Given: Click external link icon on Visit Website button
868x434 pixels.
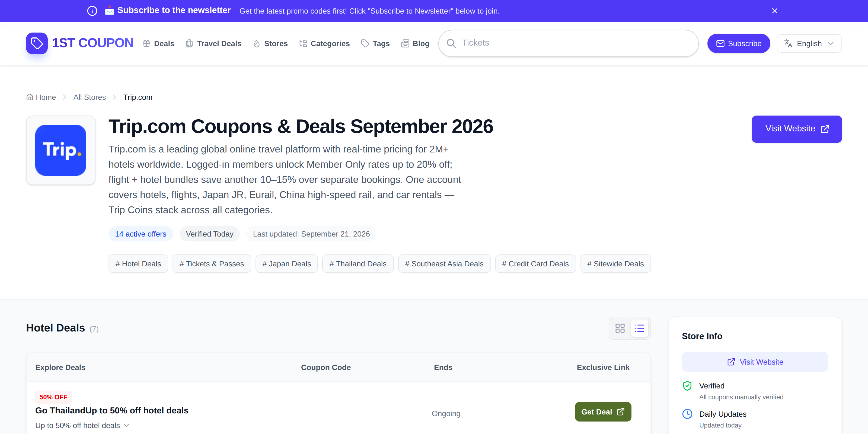Looking at the screenshot, I should click(825, 129).
